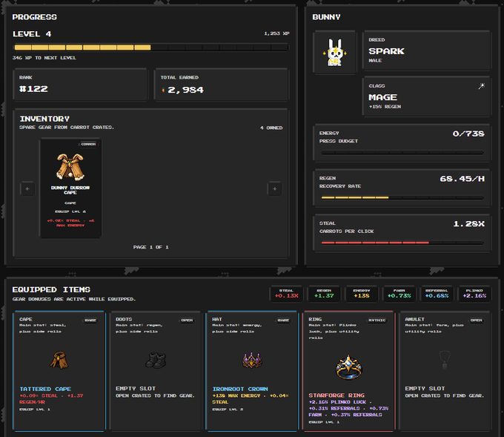The height and width of the screenshot is (437, 504).
Task: Click the empty Boots slot icon
Action: coord(156,360)
